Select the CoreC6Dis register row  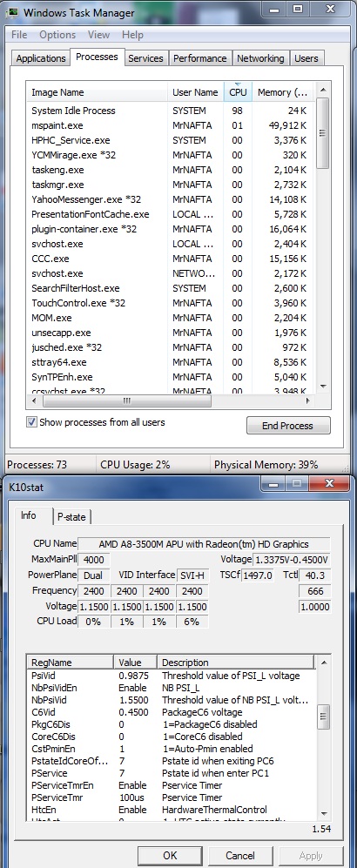(x=171, y=737)
